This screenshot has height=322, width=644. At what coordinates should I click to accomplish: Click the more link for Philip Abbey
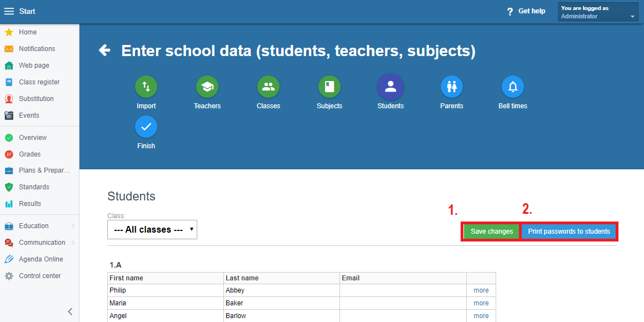click(481, 290)
